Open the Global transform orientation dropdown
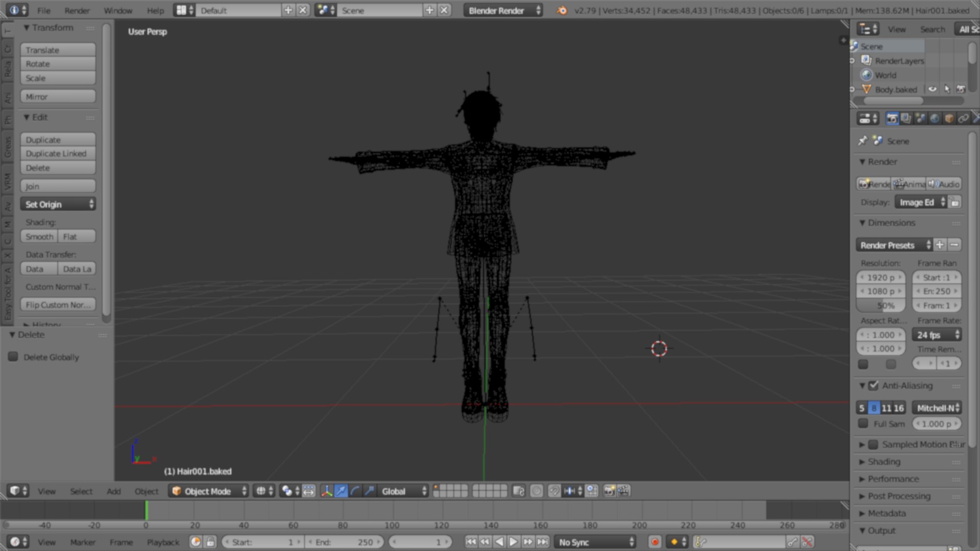Viewport: 980px width, 551px height. click(403, 491)
